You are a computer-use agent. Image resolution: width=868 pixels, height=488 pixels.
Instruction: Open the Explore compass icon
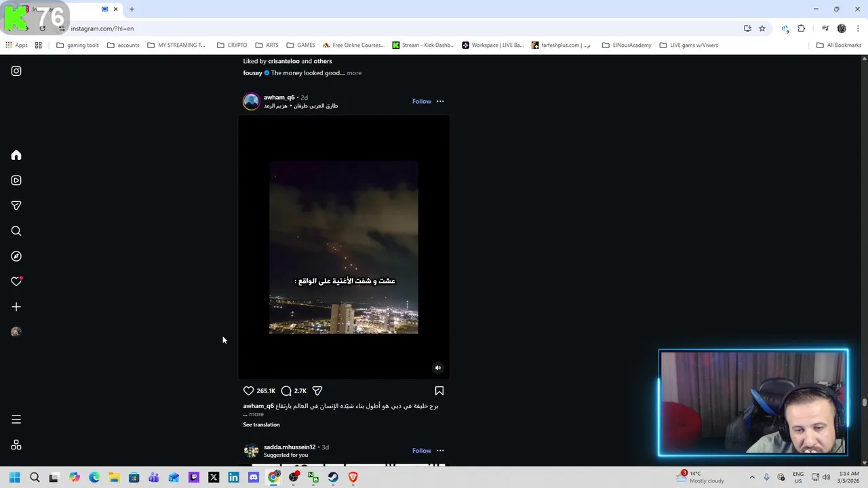[x=16, y=256]
